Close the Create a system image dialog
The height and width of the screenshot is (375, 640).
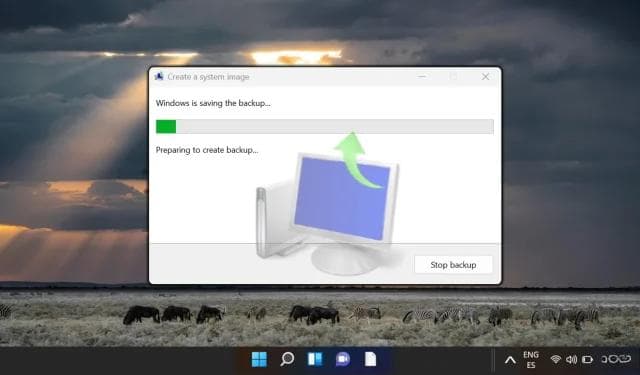[485, 76]
